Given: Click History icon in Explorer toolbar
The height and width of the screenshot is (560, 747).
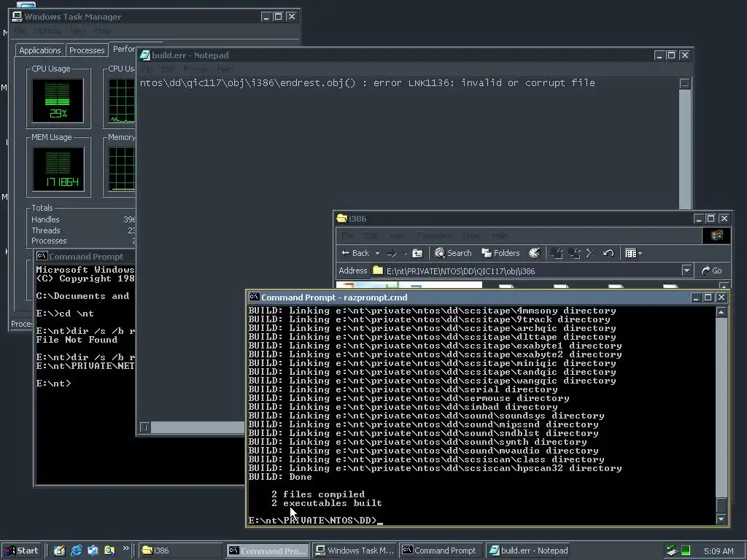Looking at the screenshot, I should (535, 253).
